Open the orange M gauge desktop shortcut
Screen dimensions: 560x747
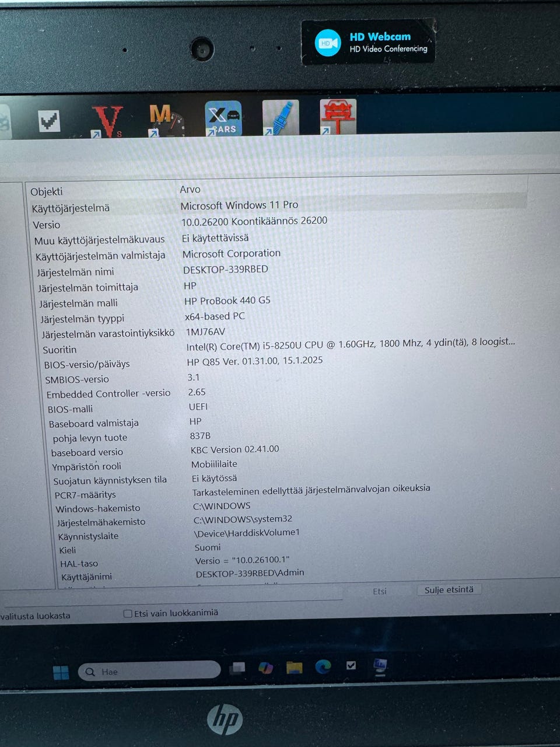coord(166,120)
